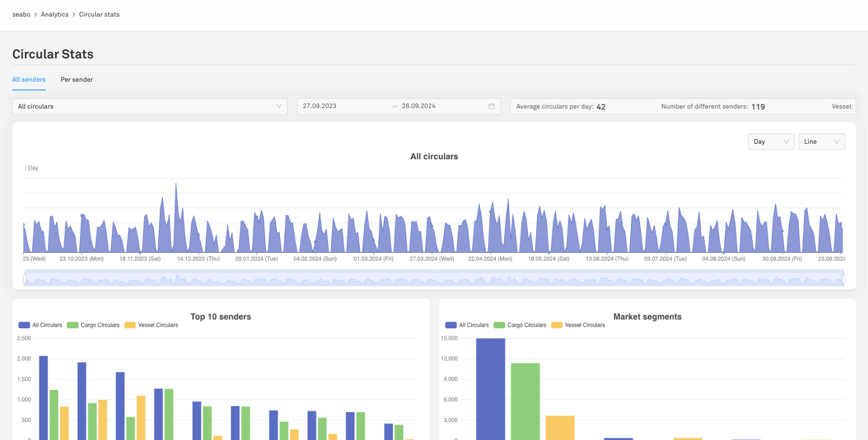Open the date range calendar icon
The width and height of the screenshot is (868, 440).
click(x=491, y=106)
